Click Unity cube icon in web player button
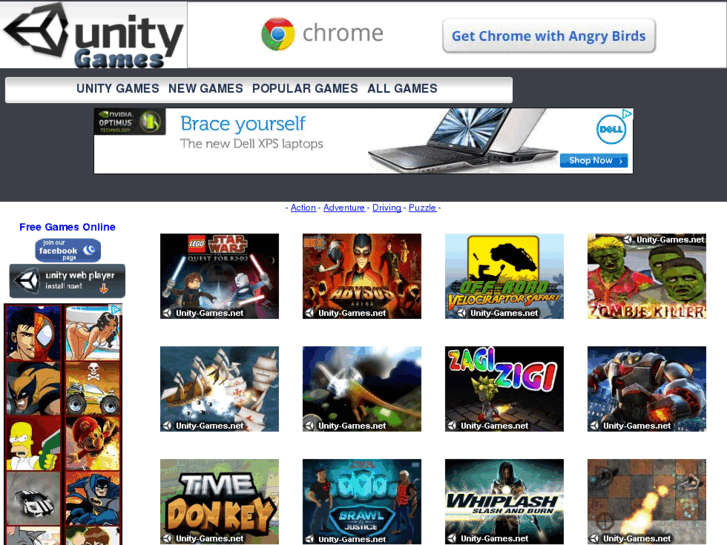The width and height of the screenshot is (727, 545). pos(27,281)
